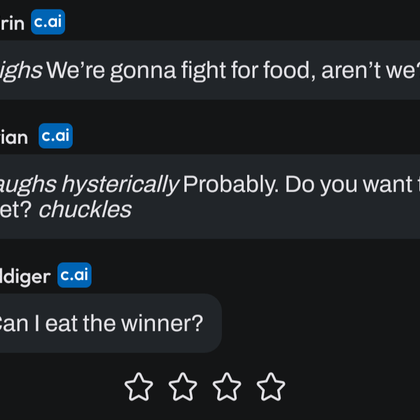Image resolution: width=420 pixels, height=420 pixels.
Task: Click the 'et?' text before 'chuckles'
Action: (16, 210)
